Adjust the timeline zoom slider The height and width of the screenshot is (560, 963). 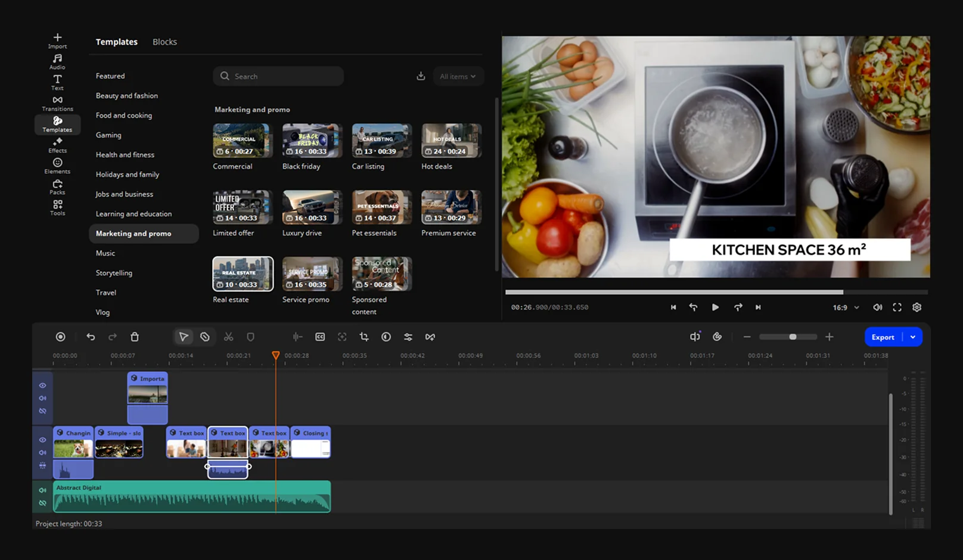click(x=788, y=337)
